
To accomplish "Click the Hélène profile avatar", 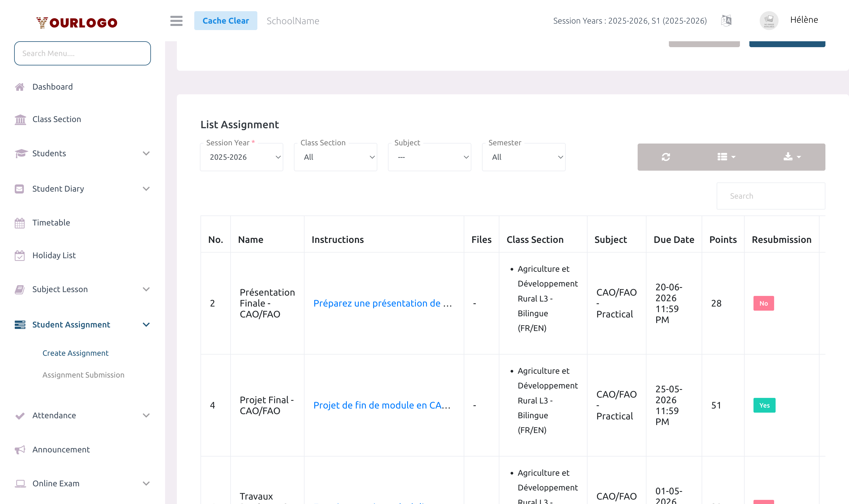I will [769, 20].
